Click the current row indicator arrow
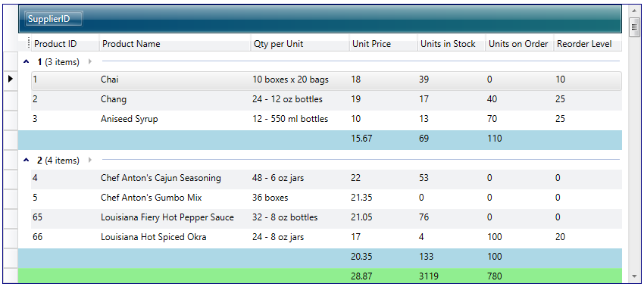Image resolution: width=644 pixels, height=287 pixels. (11, 79)
